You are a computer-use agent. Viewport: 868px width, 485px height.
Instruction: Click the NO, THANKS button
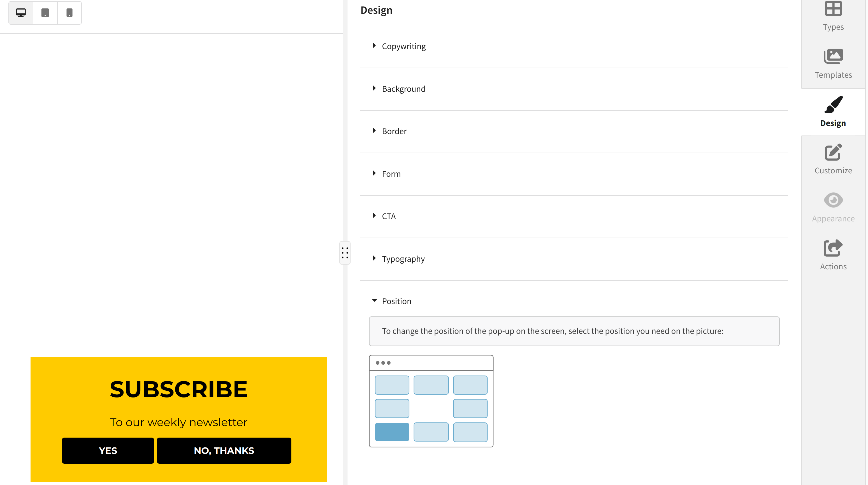click(224, 450)
